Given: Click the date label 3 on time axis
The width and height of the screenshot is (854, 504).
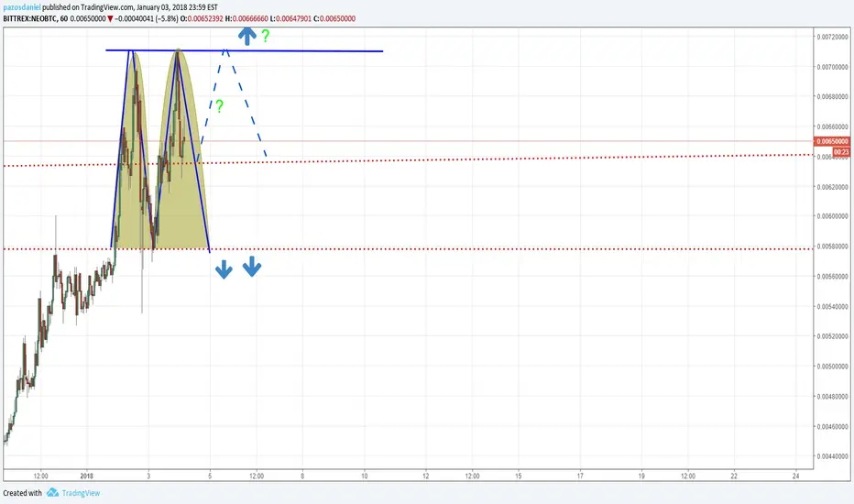Looking at the screenshot, I should click(148, 476).
